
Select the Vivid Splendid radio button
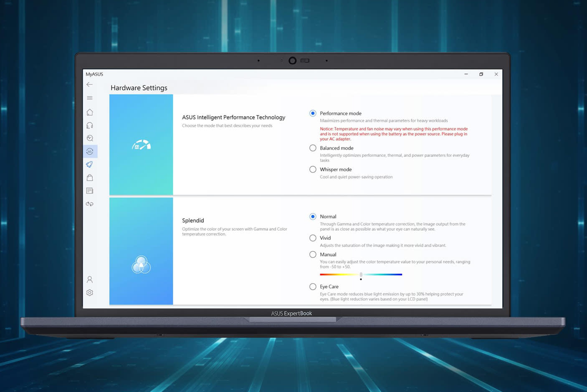tap(313, 238)
